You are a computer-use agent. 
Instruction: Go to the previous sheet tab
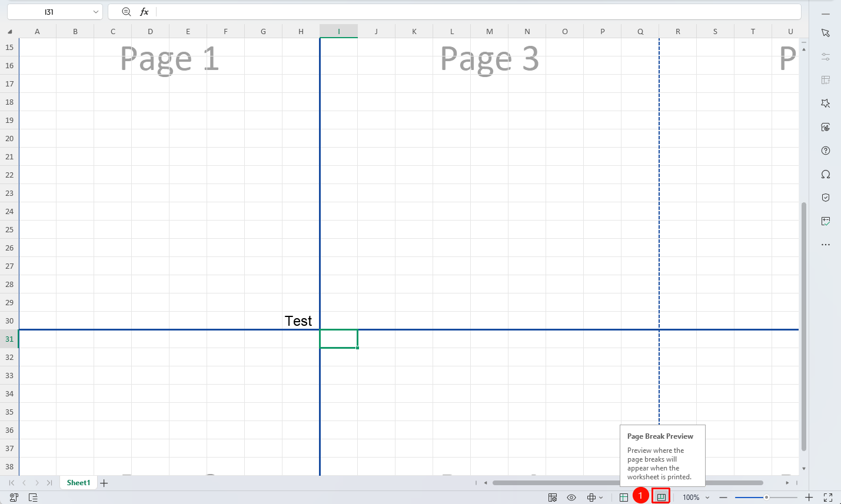pyautogui.click(x=24, y=483)
